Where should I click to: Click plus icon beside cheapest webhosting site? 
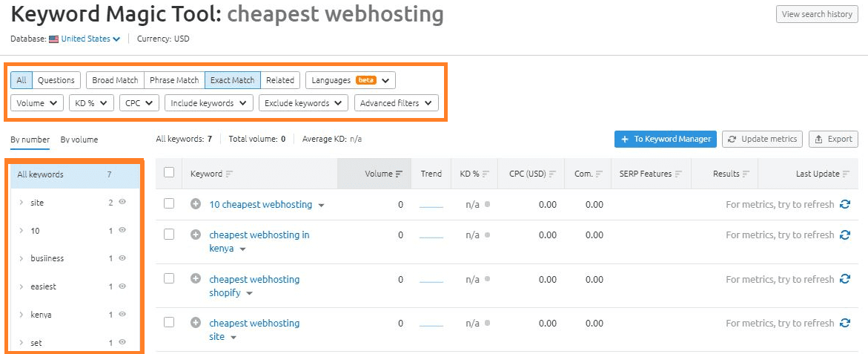click(196, 323)
